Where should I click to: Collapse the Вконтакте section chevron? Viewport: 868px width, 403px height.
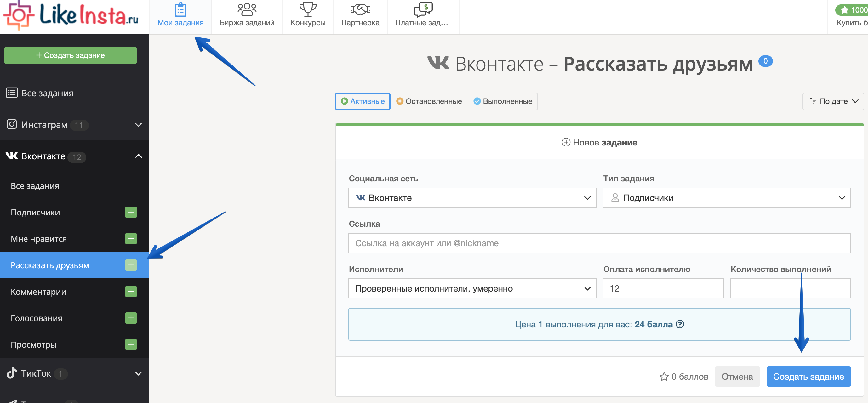(138, 156)
